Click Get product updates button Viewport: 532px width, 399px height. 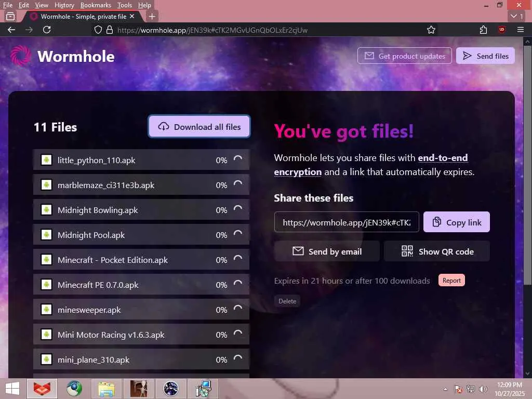[x=404, y=56]
